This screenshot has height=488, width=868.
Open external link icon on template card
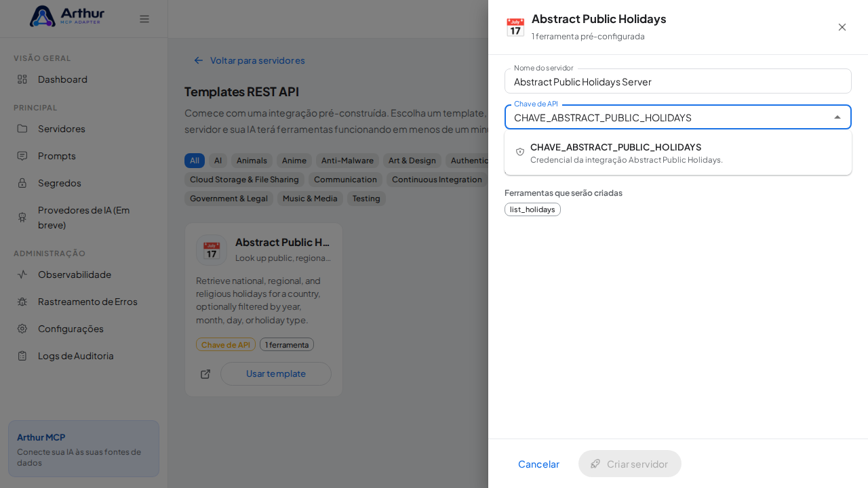click(x=205, y=374)
